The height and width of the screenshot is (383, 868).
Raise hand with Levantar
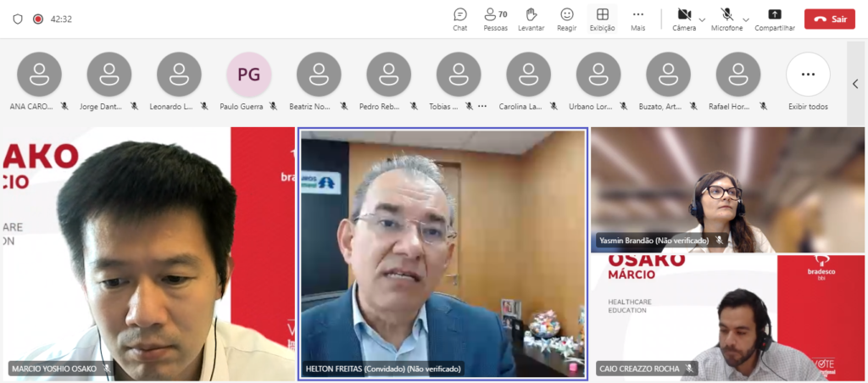tap(531, 19)
